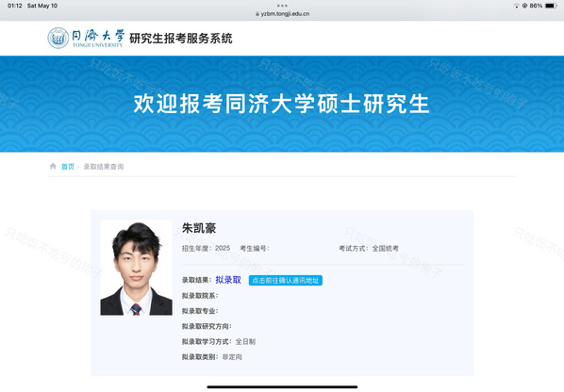Click the applicant ID photo

click(x=137, y=268)
